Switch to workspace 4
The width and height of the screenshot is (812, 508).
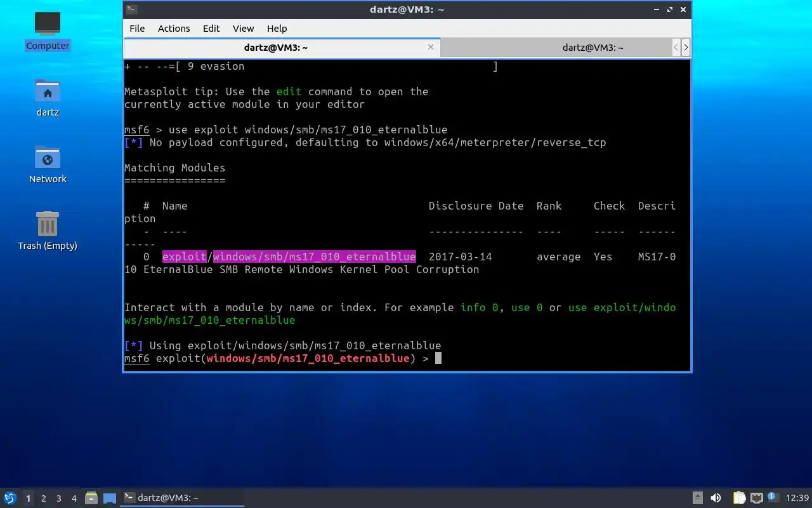[74, 498]
